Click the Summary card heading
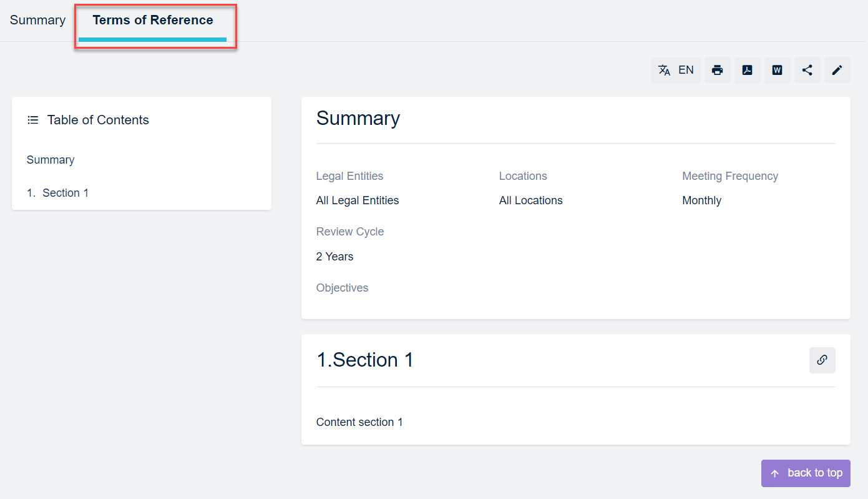Viewport: 868px width, 499px height. pyautogui.click(x=358, y=119)
